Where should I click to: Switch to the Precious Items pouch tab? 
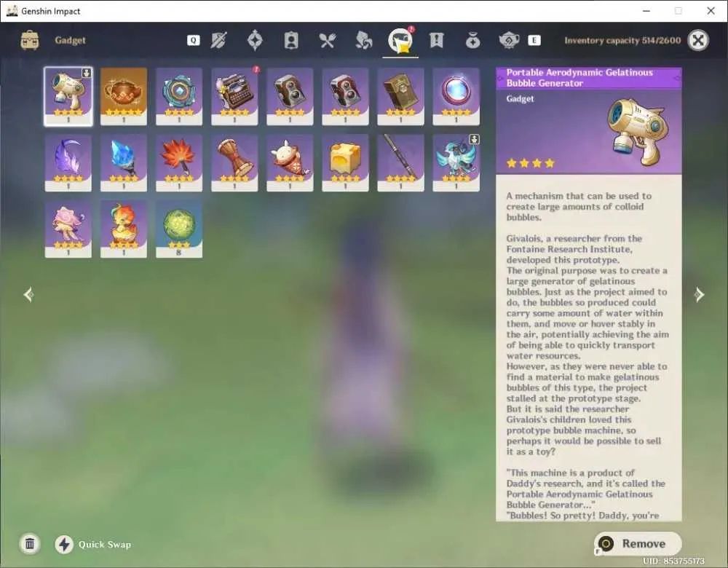coord(472,40)
